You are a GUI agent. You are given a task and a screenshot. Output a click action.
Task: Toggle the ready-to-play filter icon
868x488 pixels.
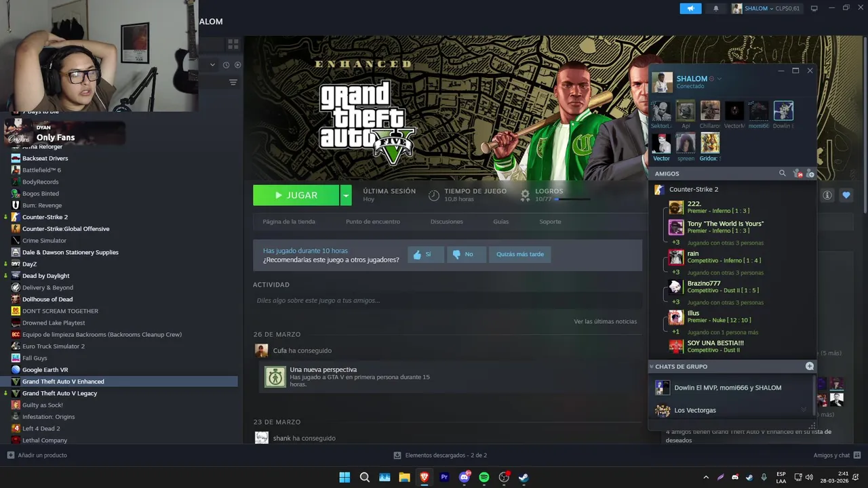coord(237,65)
